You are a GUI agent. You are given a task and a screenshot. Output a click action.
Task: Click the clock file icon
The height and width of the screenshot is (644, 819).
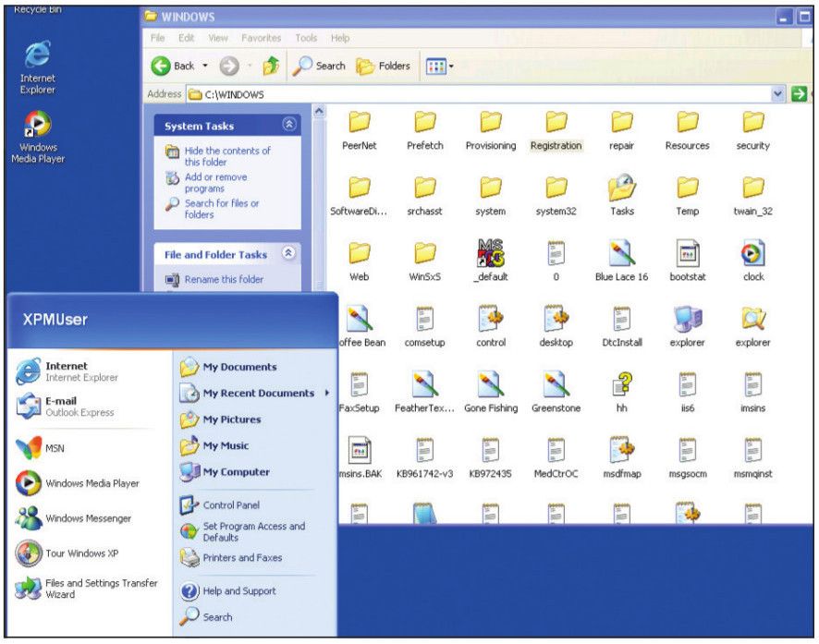click(753, 255)
